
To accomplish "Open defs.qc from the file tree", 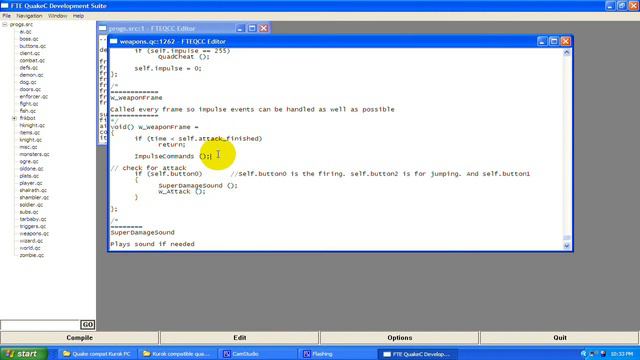I will tap(29, 68).
